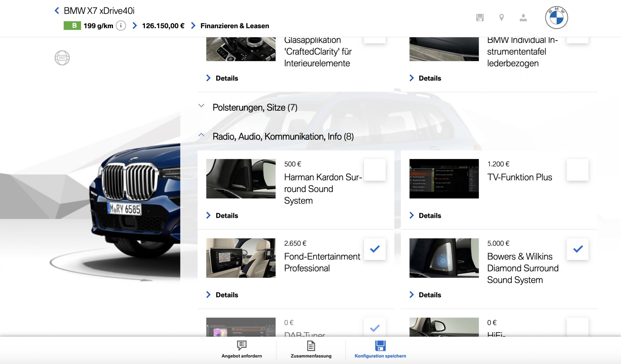Screen dimensions: 621x364
Task: Expand Details for Fond-Entertainment Professional
Action: click(x=222, y=295)
